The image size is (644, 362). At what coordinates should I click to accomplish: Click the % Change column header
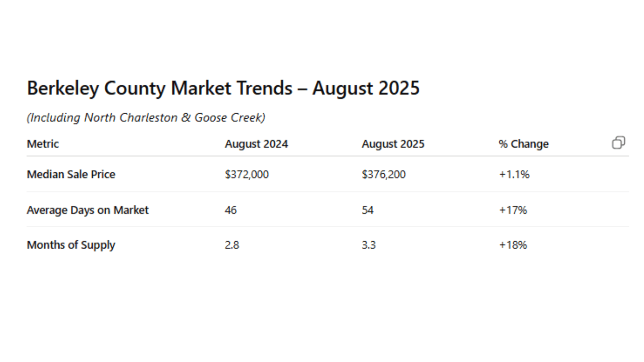pos(524,144)
